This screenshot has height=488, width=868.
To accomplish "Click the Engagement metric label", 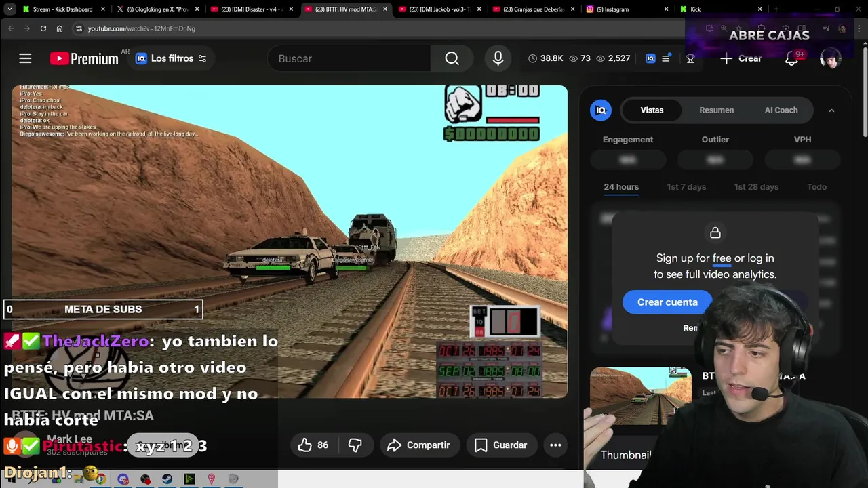I will [x=628, y=140].
